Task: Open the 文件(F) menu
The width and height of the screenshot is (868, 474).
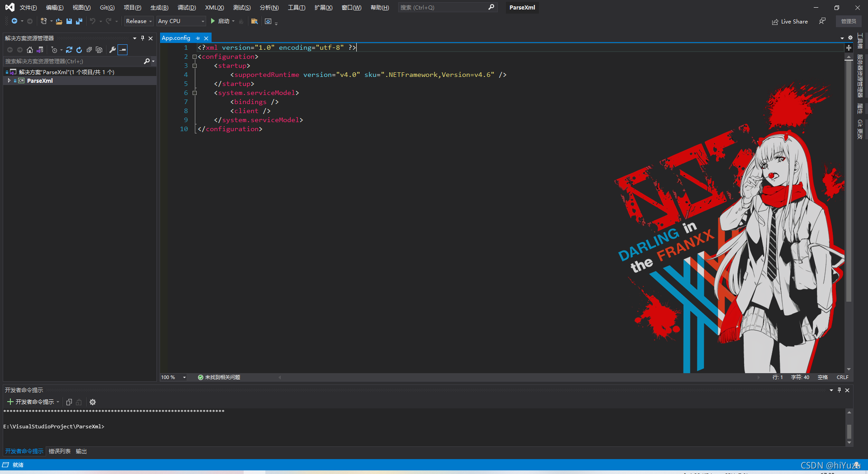Action: (x=28, y=8)
